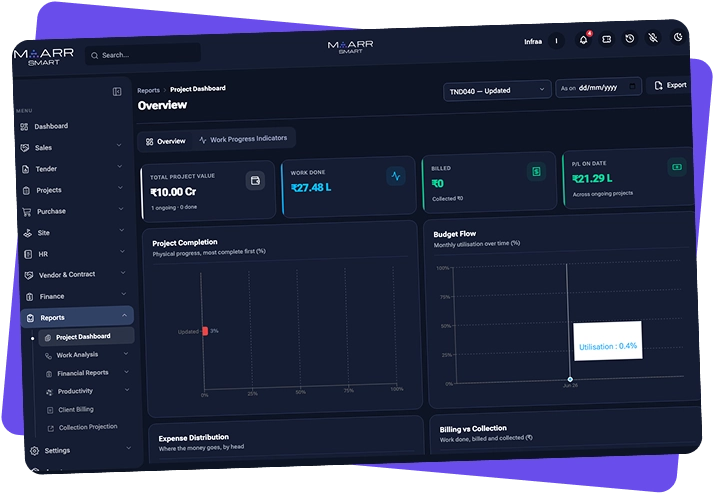Click the Settings gear icon

pos(34,451)
